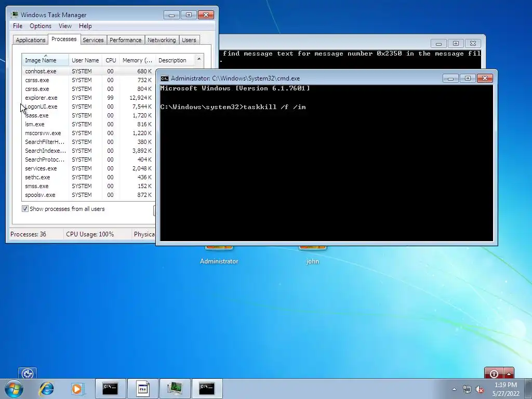Switch to second cmd taskbar button
Viewport: 532px width, 399px height.
(207, 389)
